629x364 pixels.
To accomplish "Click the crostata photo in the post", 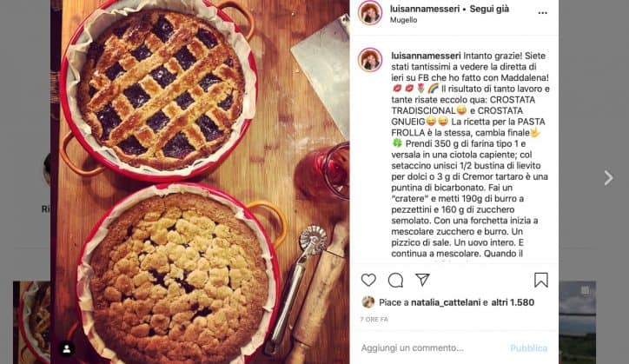I will click(x=200, y=182).
